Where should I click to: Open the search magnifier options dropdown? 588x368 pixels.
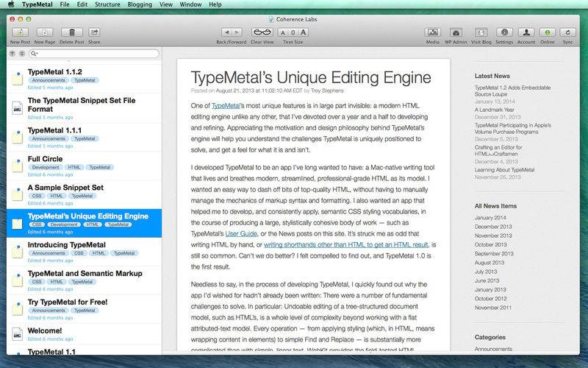tap(34, 54)
